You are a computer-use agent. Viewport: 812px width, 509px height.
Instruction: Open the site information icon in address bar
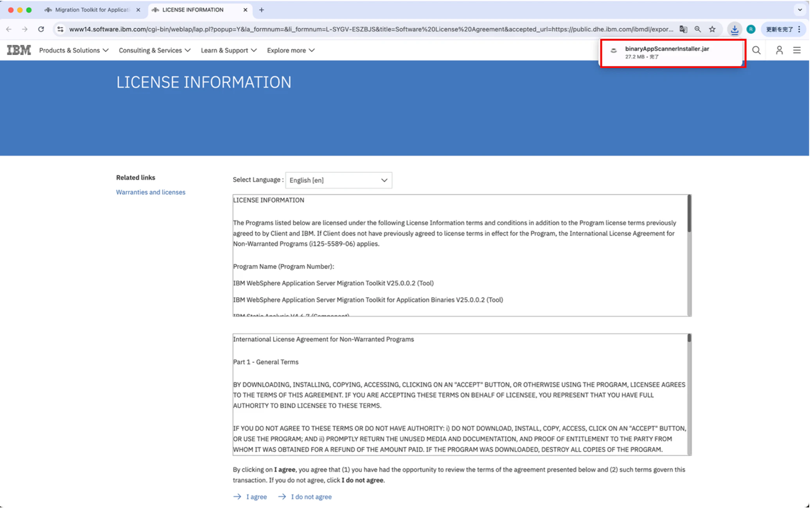click(x=60, y=29)
